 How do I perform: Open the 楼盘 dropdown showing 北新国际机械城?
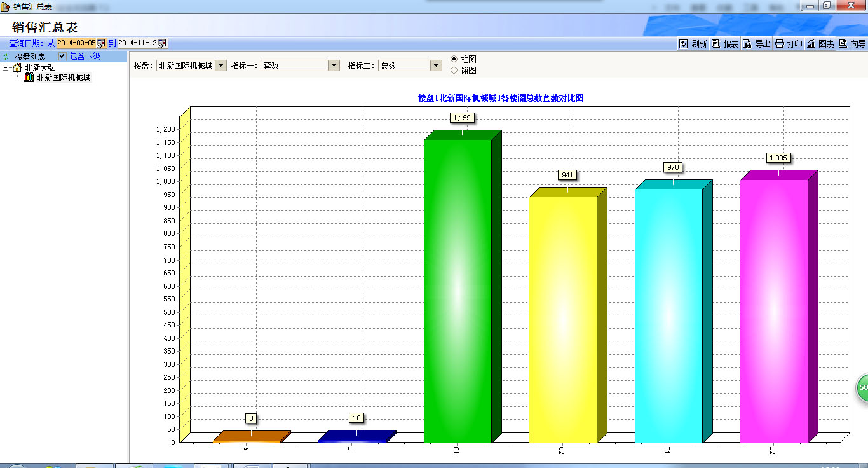click(220, 65)
